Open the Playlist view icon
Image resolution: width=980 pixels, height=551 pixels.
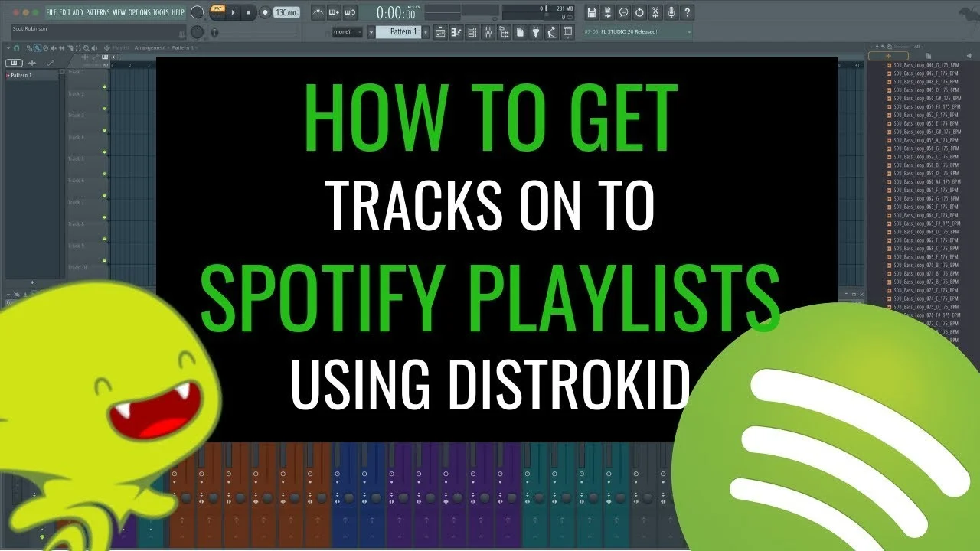(440, 32)
